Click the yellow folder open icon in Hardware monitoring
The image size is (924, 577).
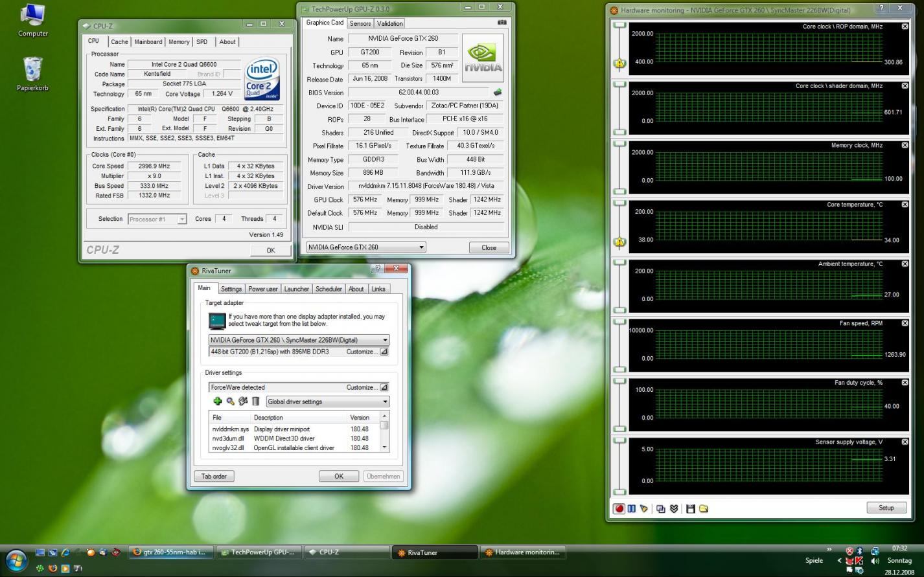click(x=703, y=509)
